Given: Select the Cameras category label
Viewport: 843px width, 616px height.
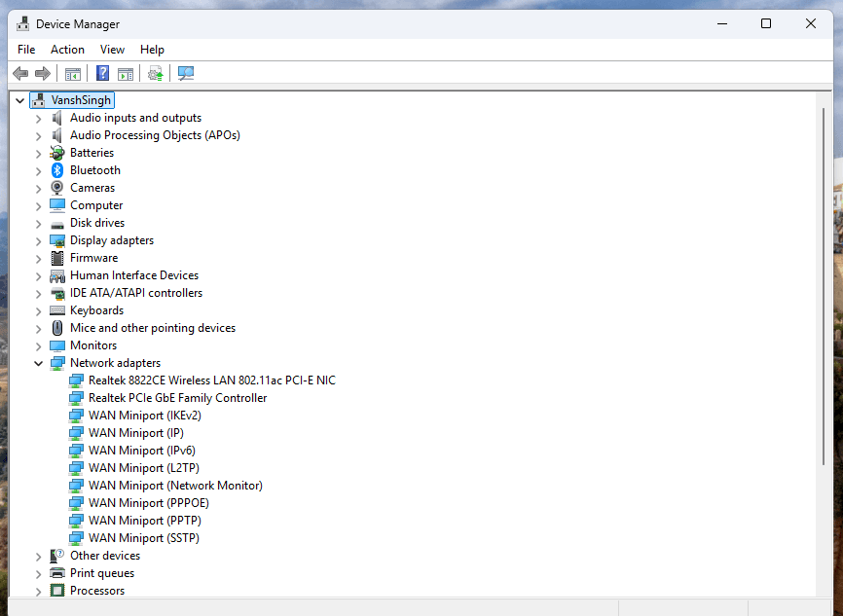Looking at the screenshot, I should [x=92, y=188].
